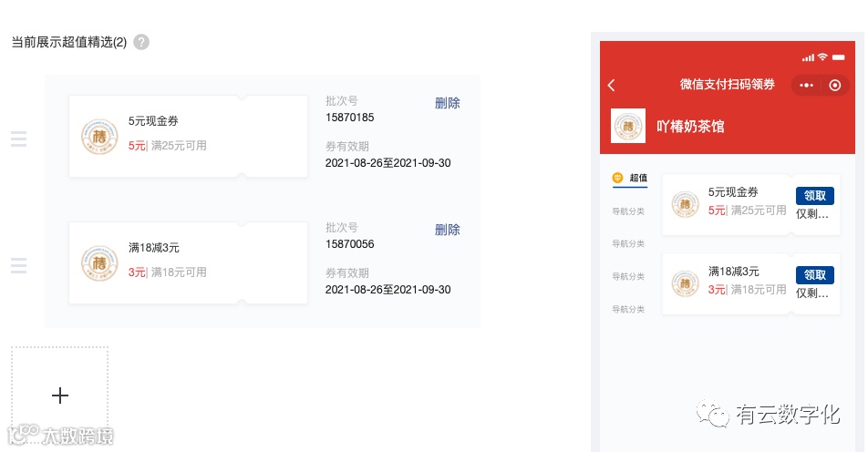Click the 当前展示超值精选(2) heading
868x452 pixels.
tap(69, 42)
